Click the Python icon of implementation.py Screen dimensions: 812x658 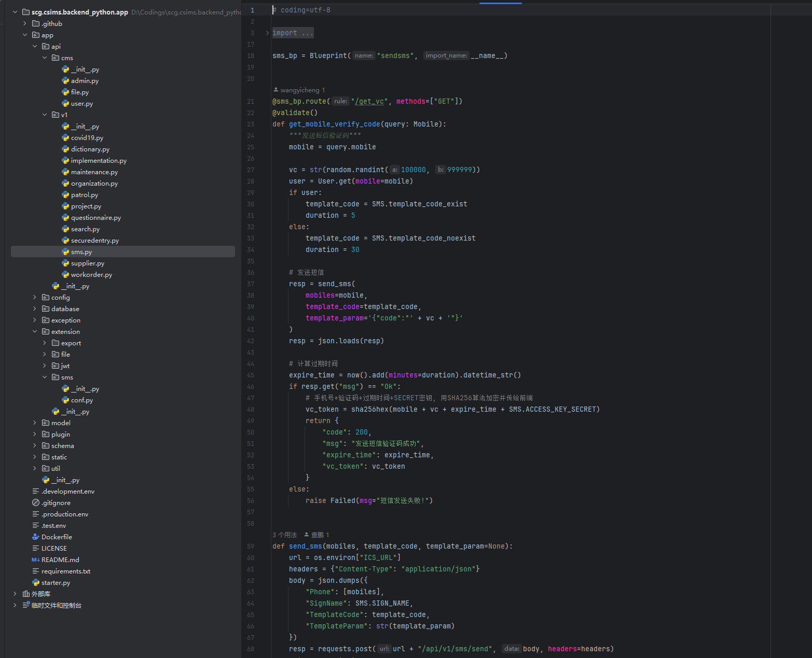pyautogui.click(x=65, y=160)
